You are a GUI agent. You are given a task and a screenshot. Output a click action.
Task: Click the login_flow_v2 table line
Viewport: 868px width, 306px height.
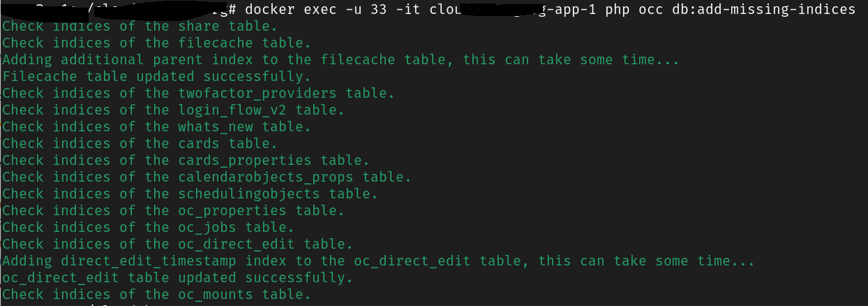pyautogui.click(x=173, y=110)
